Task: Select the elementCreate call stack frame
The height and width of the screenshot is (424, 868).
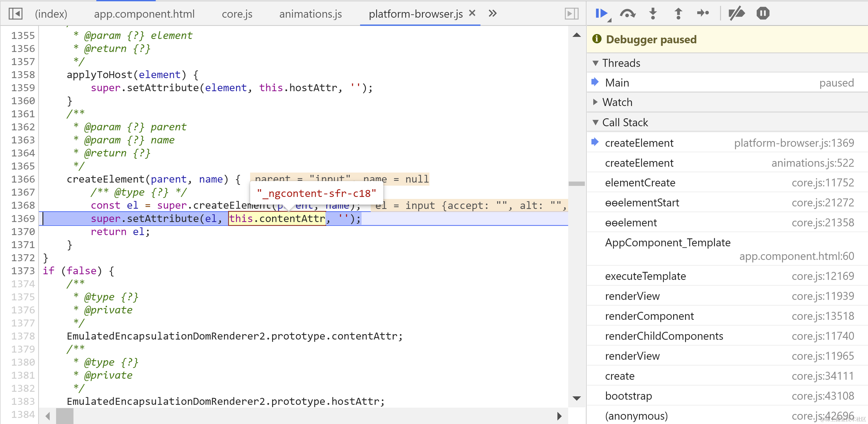Action: (x=640, y=183)
